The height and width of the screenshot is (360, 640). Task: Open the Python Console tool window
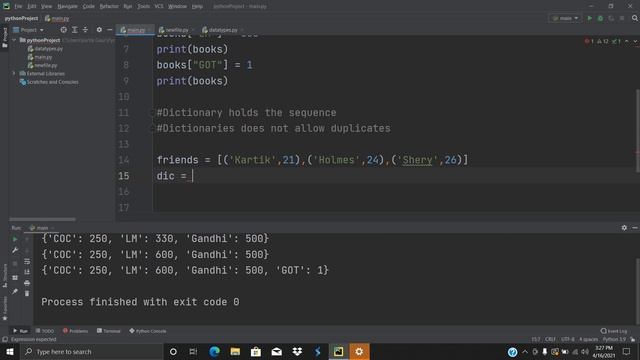[148, 331]
